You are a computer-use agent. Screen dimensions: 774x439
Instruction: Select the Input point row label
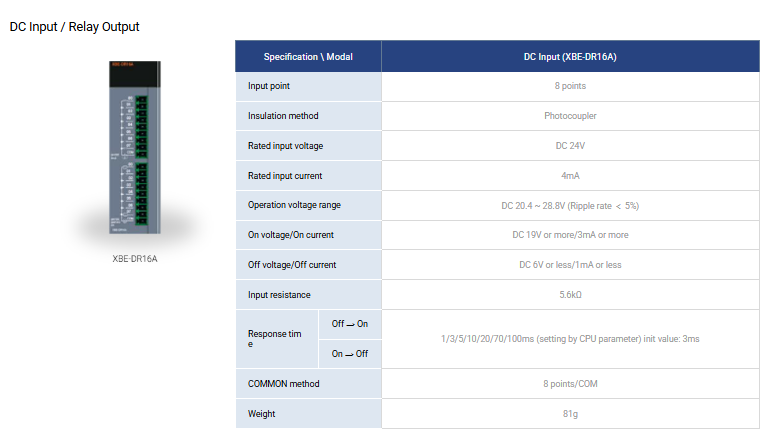point(269,86)
